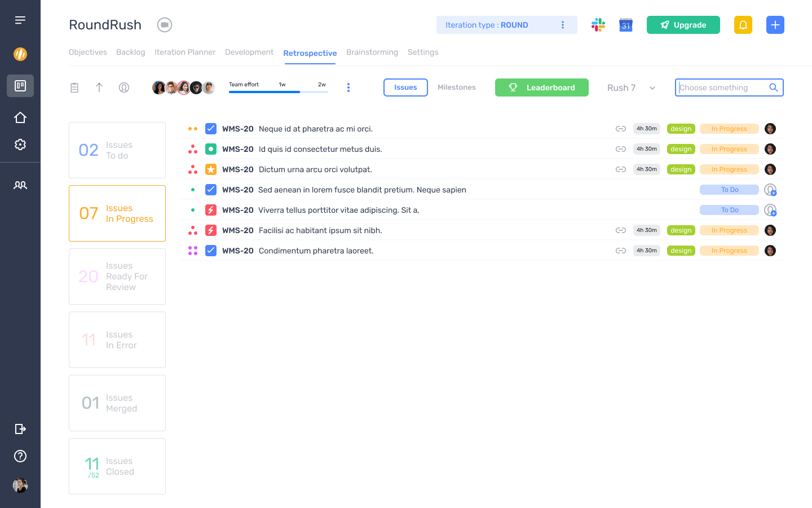Toggle checkbox for Condimentum pharetra laoreet issue
The image size is (812, 508).
pyautogui.click(x=211, y=251)
